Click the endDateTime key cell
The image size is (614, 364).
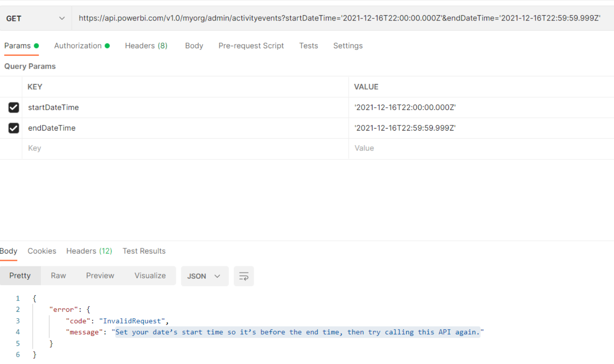185,128
